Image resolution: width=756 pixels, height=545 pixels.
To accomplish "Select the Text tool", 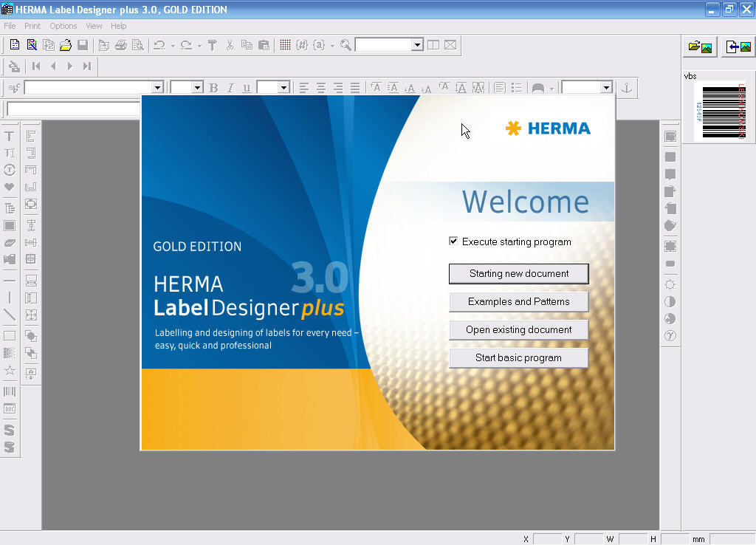I will (x=10, y=136).
